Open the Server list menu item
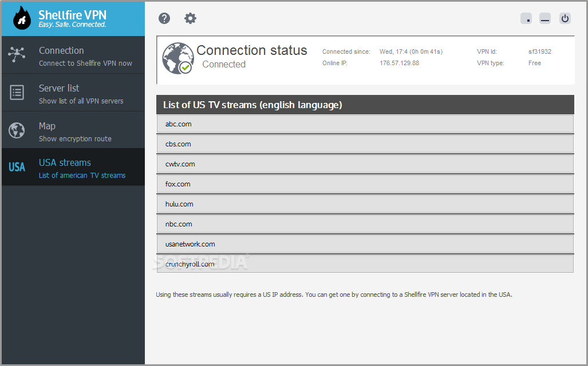The height and width of the screenshot is (366, 588). 73,93
